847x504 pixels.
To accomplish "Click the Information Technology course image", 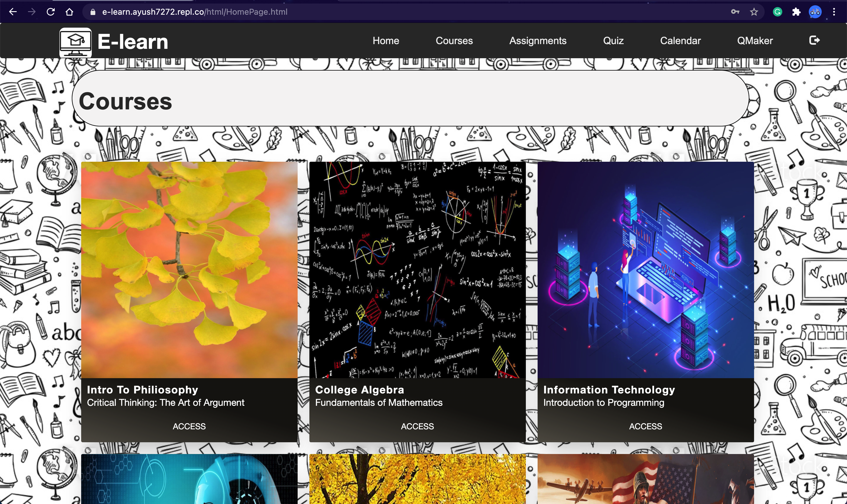I will [x=645, y=270].
